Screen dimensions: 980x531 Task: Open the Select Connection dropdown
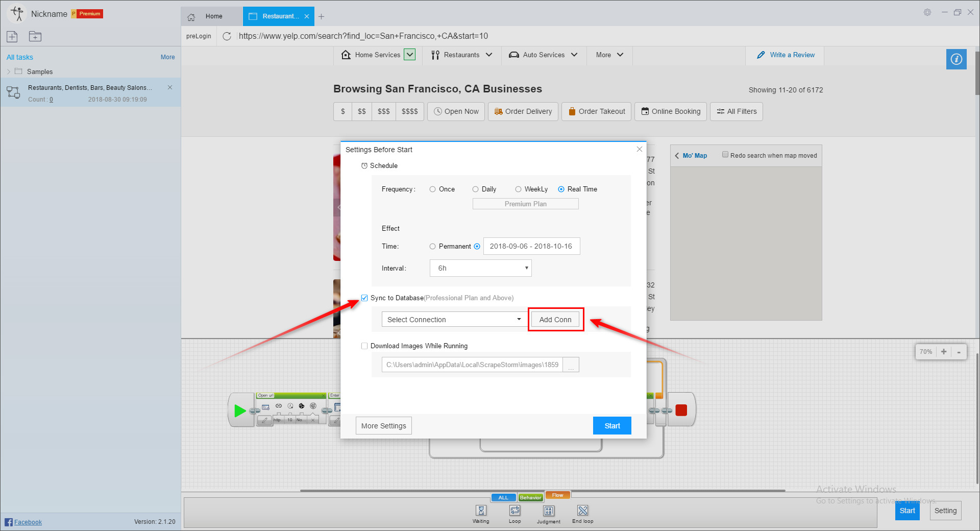pyautogui.click(x=454, y=319)
